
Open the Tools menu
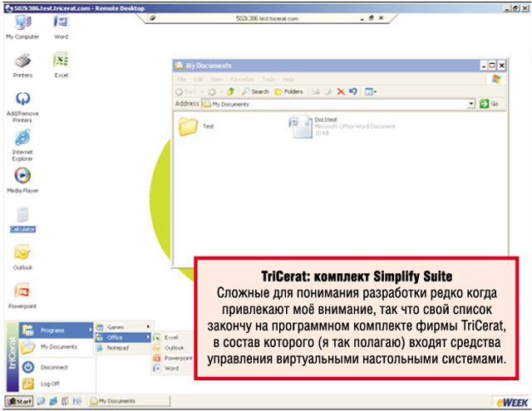[268, 79]
